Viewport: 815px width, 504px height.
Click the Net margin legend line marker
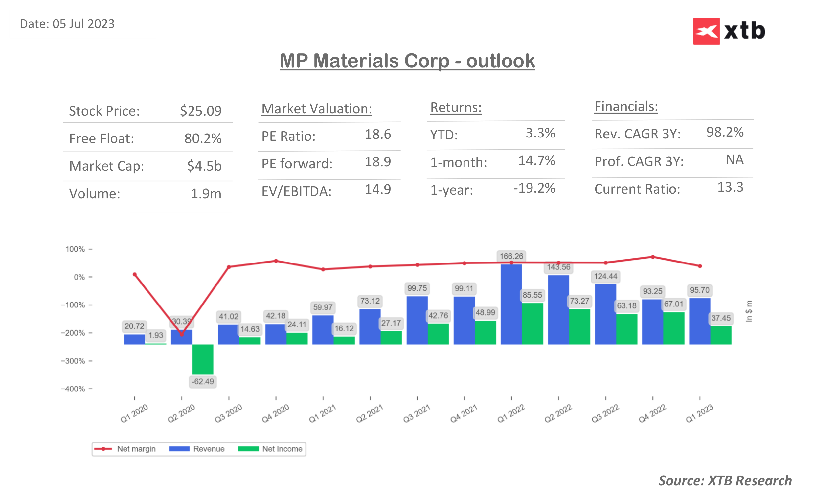[103, 449]
